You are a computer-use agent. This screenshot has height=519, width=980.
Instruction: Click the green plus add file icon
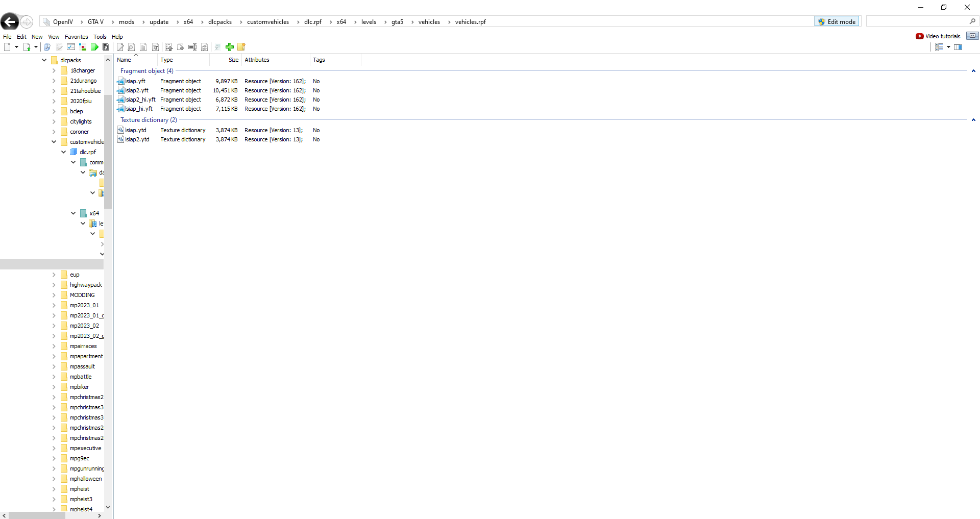point(230,47)
